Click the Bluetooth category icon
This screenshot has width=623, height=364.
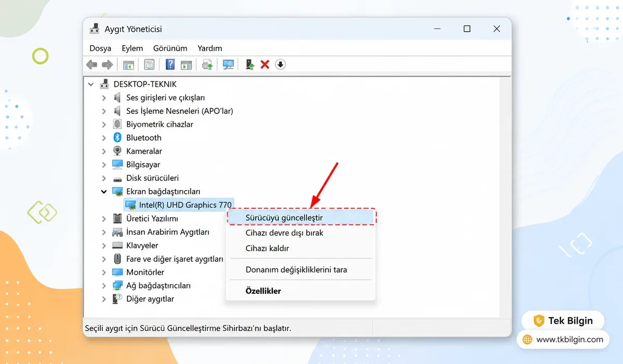point(117,138)
